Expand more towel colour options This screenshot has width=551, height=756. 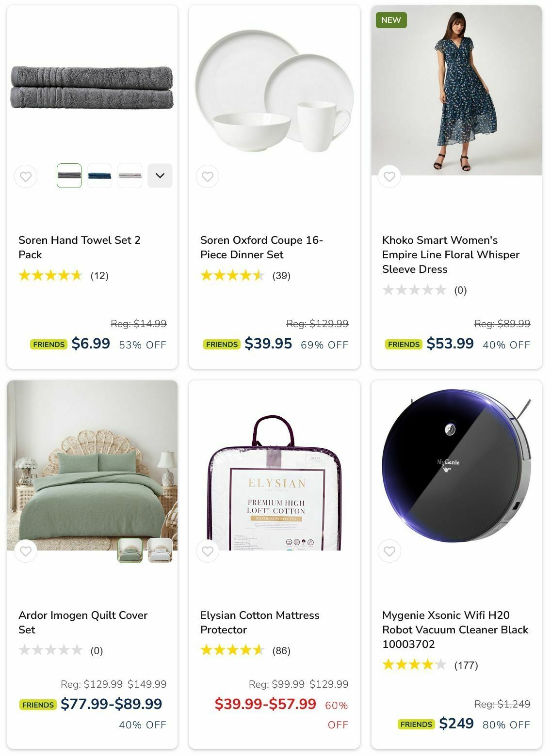(x=160, y=175)
